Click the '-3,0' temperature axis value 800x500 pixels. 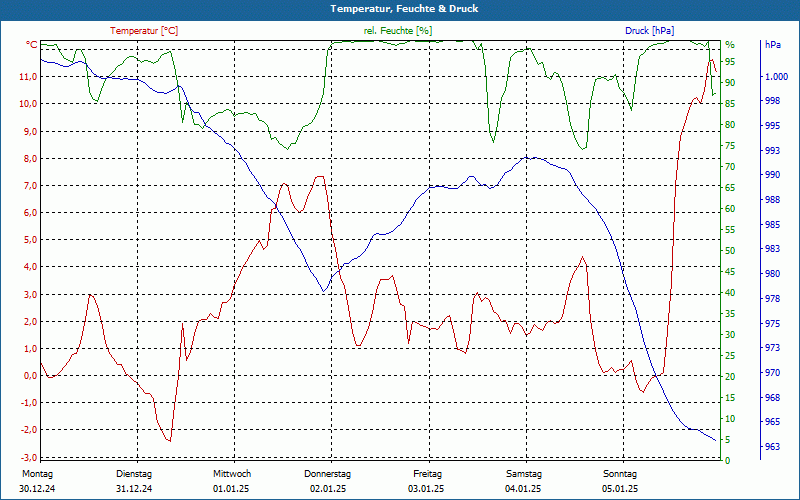tap(29, 457)
